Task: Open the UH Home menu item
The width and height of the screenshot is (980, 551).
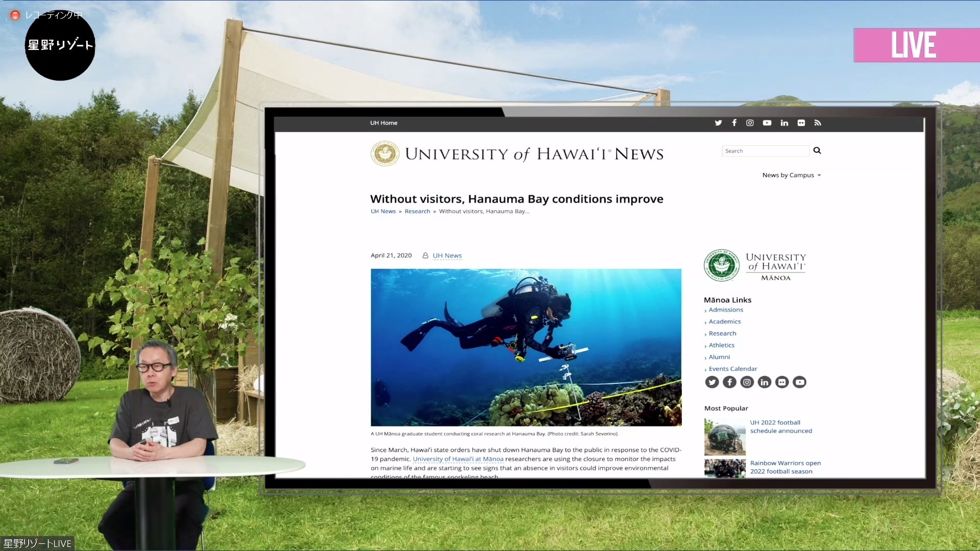Action: point(383,123)
